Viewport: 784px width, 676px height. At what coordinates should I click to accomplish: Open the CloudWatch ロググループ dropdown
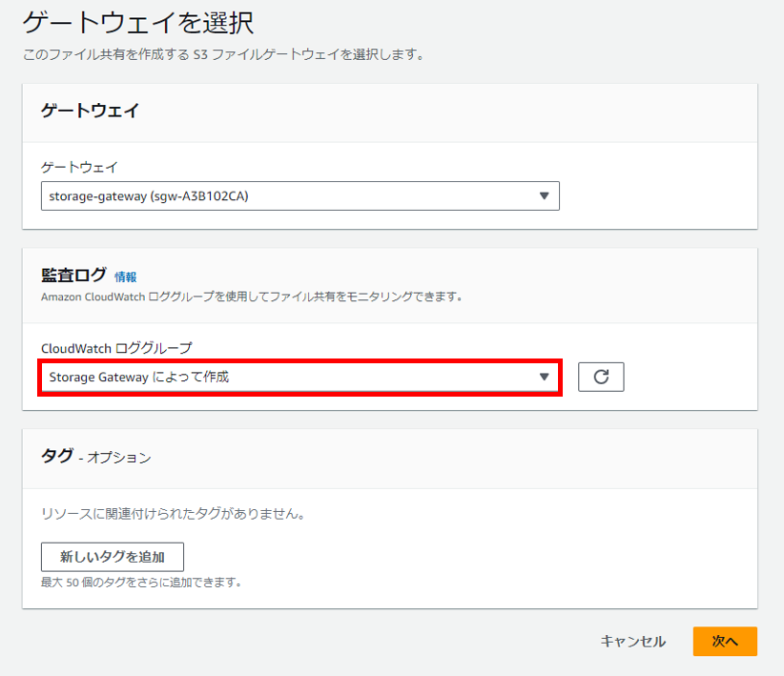[300, 377]
